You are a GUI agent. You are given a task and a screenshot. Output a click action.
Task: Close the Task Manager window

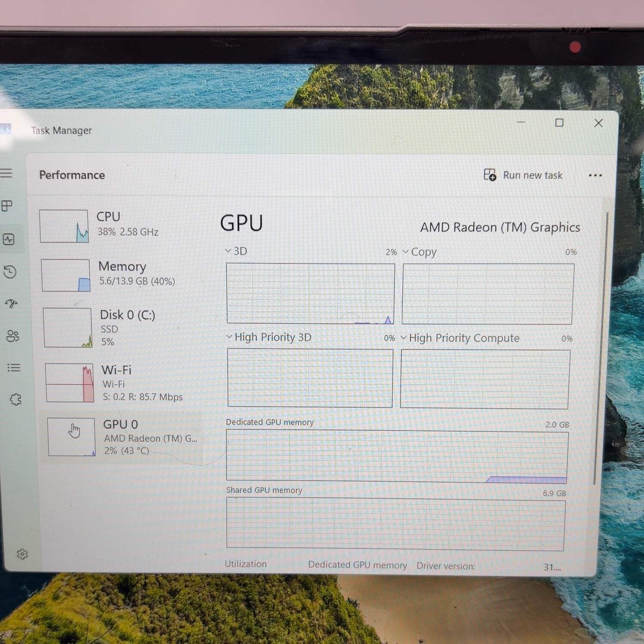pos(598,123)
